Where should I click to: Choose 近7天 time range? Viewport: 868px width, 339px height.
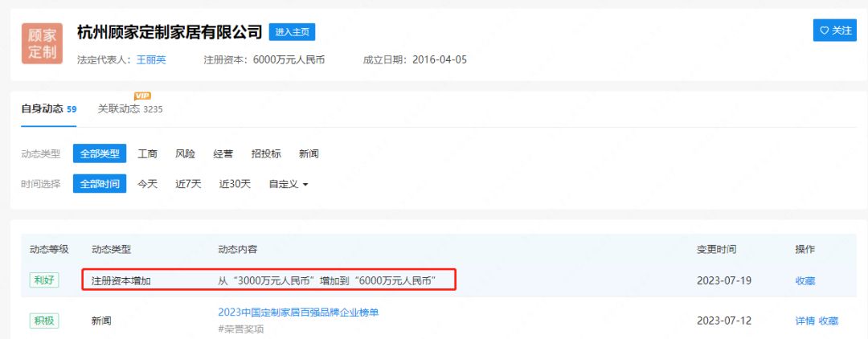(x=188, y=184)
